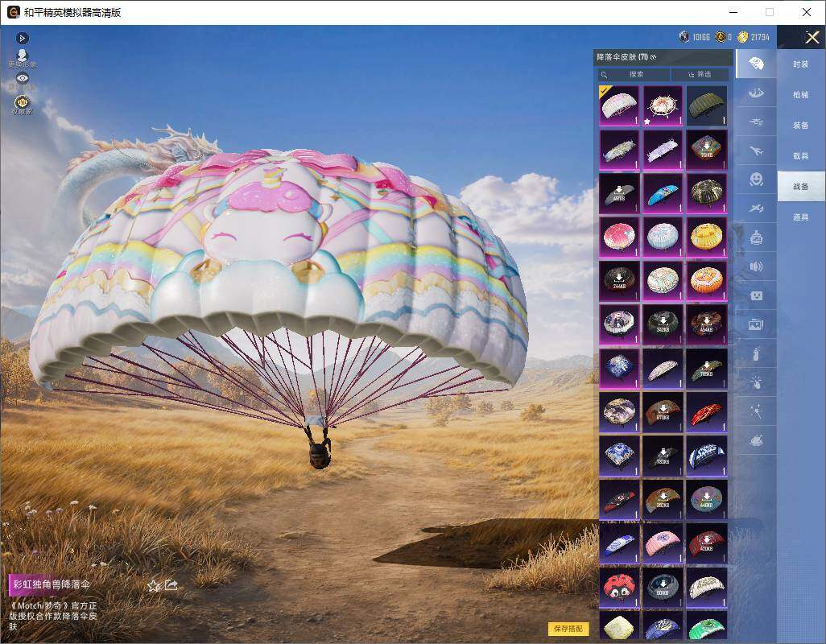826x644 pixels.
Task: Open the smiley emote category icon
Action: tap(757, 180)
